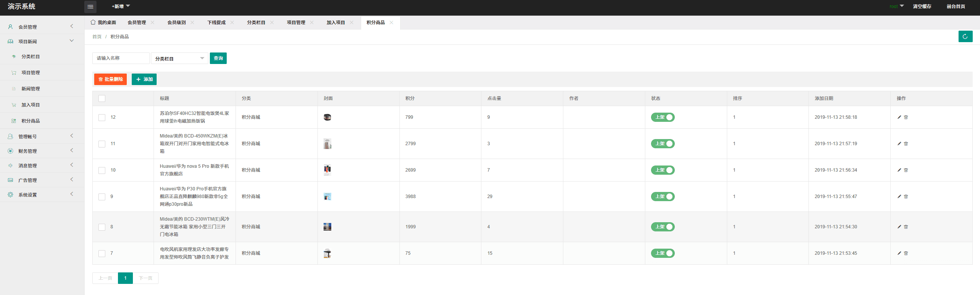The width and height of the screenshot is (980, 295).
Task: Close the 分类栏目 tab
Action: [x=272, y=23]
